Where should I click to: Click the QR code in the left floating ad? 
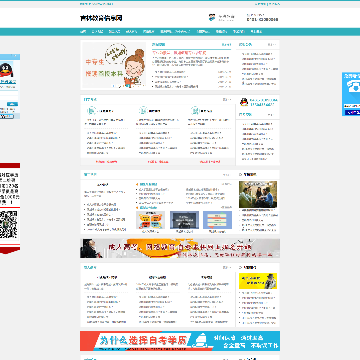pyautogui.click(x=8, y=224)
